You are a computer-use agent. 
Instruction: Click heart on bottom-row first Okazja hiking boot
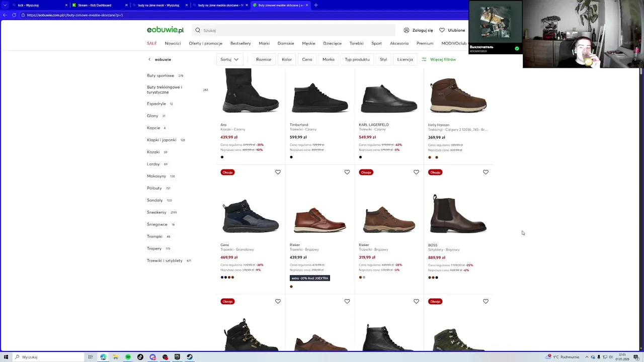pos(278,301)
